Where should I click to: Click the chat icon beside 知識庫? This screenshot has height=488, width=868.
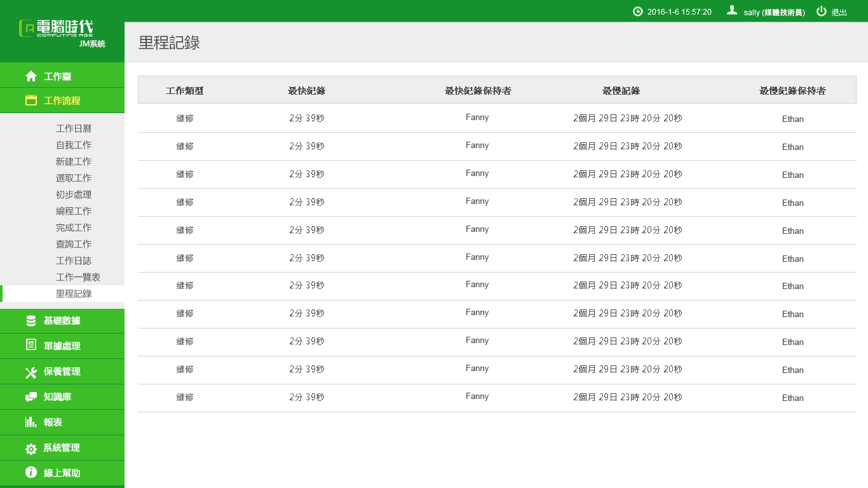click(31, 397)
